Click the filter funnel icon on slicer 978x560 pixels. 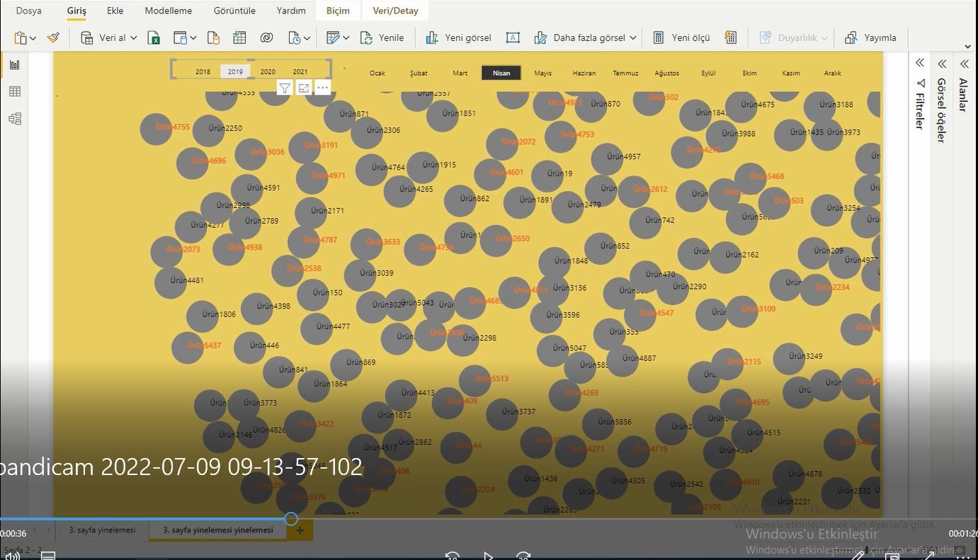[284, 88]
